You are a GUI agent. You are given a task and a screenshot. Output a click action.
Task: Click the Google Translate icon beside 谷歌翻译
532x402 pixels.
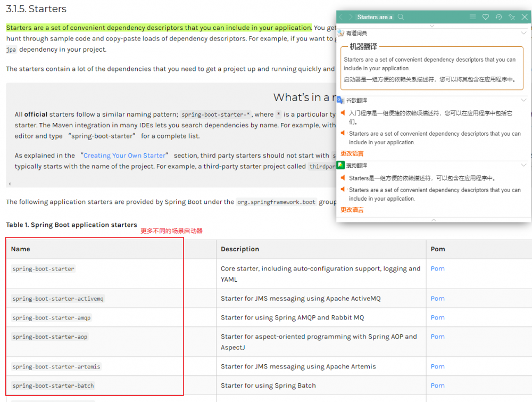tap(340, 100)
